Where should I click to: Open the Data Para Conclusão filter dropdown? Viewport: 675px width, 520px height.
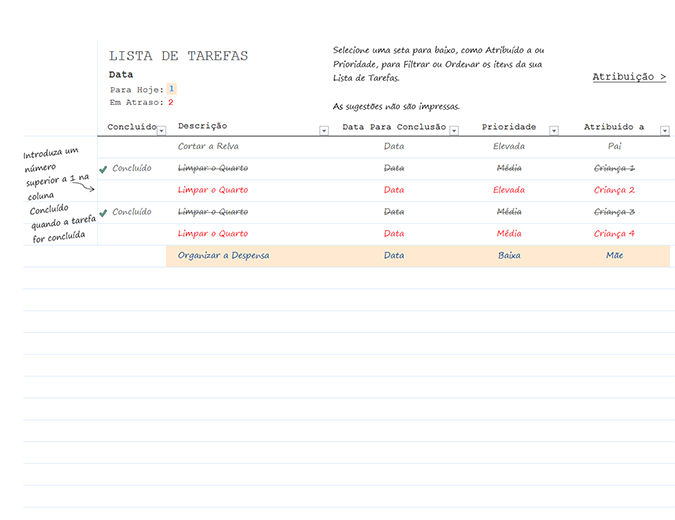[x=454, y=130]
